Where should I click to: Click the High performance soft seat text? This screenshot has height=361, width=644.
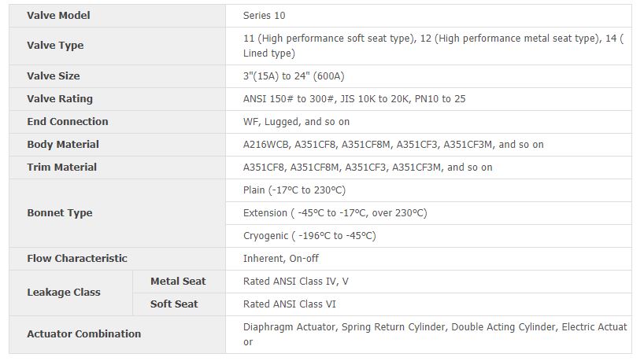tap(331, 38)
